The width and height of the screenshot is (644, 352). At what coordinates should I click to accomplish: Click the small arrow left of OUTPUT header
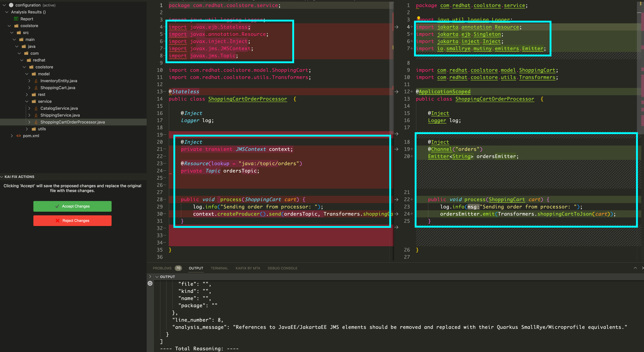pos(150,276)
